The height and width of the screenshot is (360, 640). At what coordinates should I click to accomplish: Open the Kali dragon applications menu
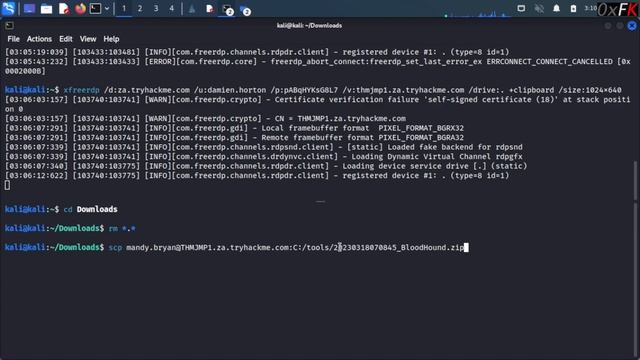[9, 9]
